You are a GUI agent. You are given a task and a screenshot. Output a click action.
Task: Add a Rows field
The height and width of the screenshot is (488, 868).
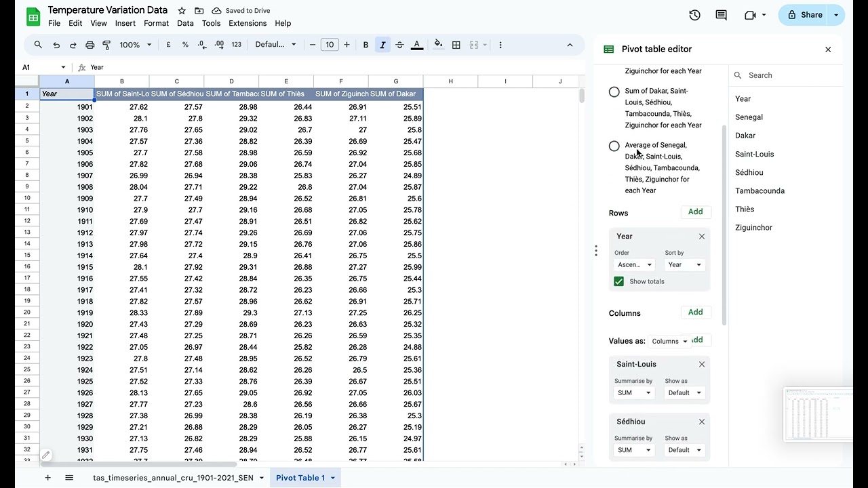point(696,212)
